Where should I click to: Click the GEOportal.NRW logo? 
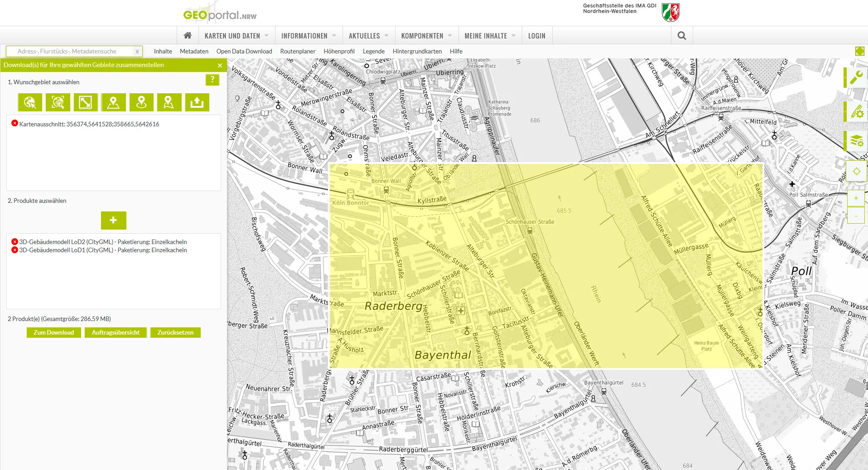click(220, 14)
